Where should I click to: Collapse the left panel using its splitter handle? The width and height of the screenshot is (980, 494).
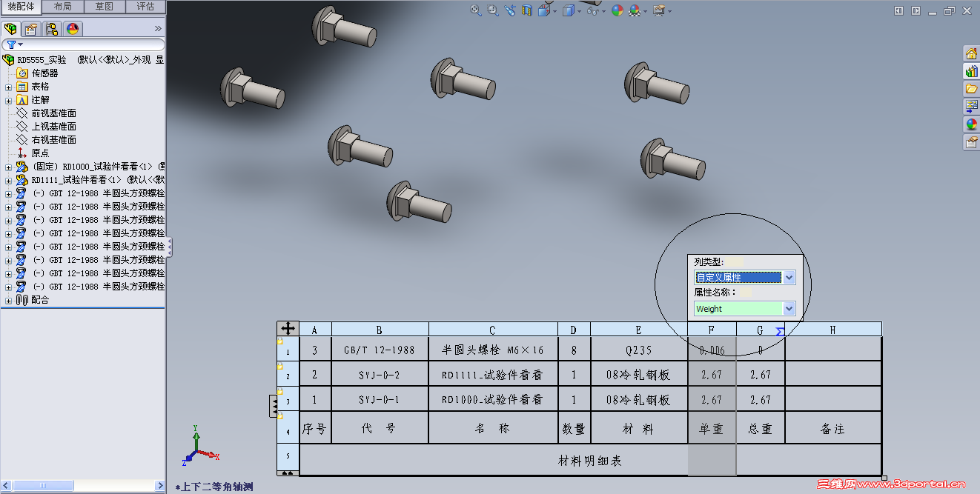coord(169,247)
